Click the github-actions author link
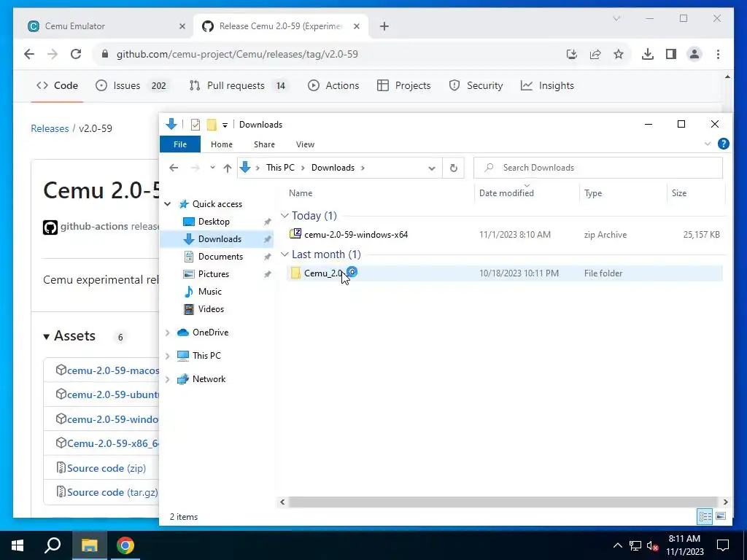This screenshot has width=747, height=560. pyautogui.click(x=94, y=227)
